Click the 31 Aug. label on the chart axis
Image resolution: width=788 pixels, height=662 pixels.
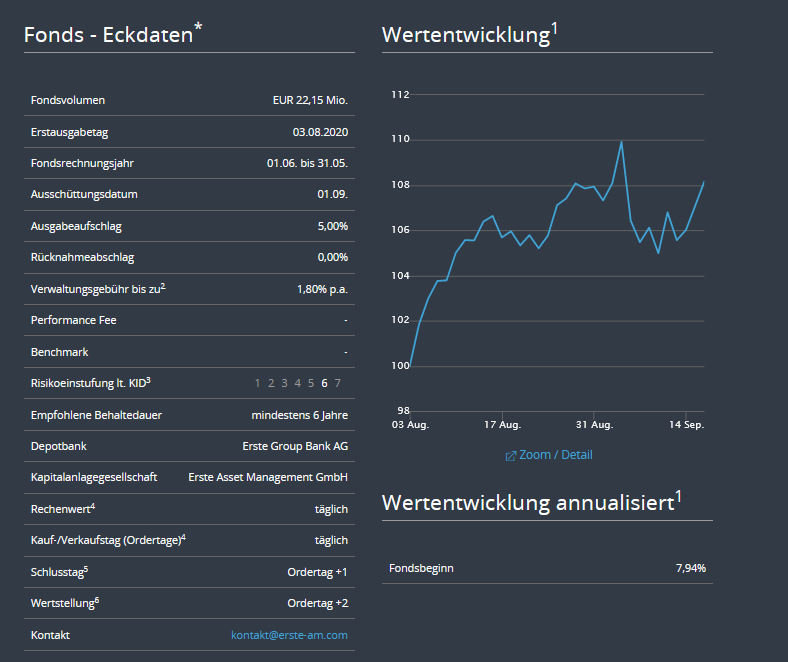(x=595, y=425)
